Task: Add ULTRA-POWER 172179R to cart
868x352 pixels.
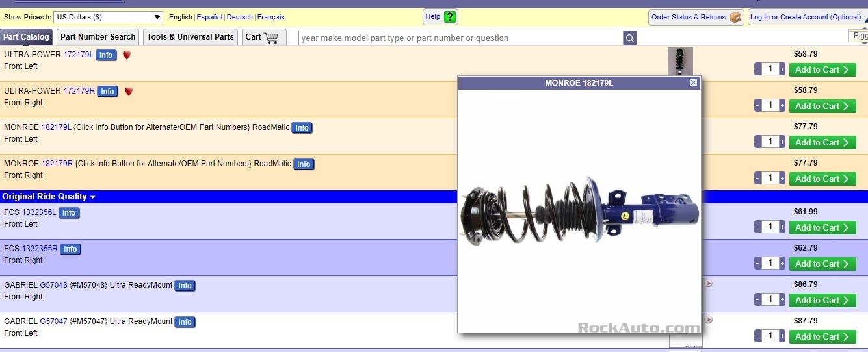Action: pyautogui.click(x=822, y=106)
